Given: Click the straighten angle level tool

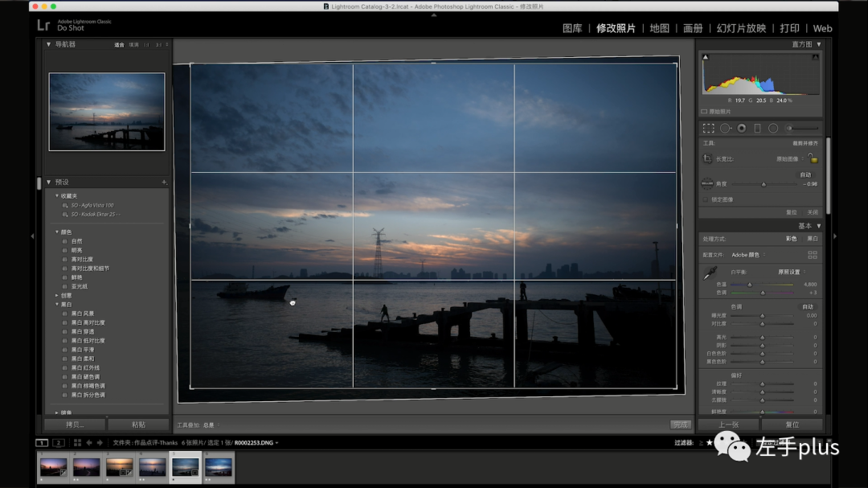Looking at the screenshot, I should coord(707,183).
